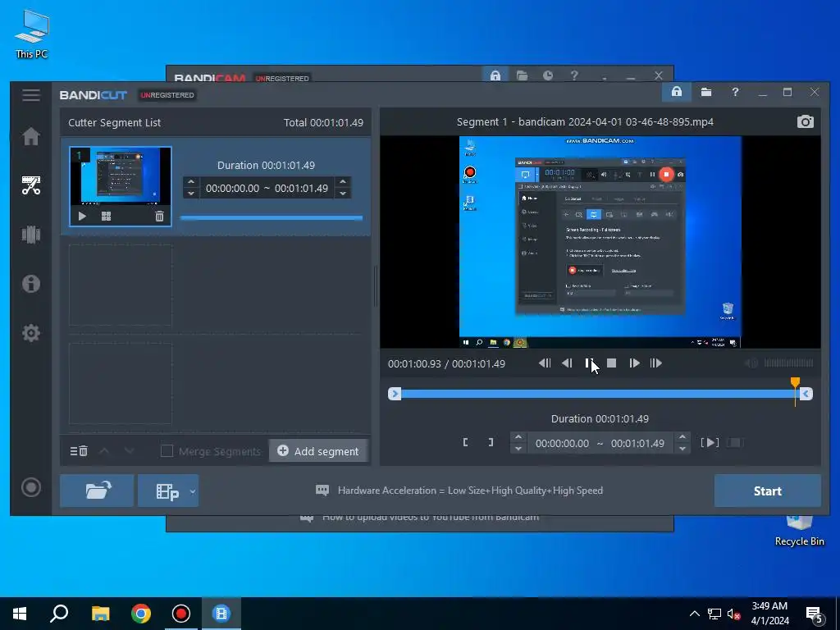
Task: Decrease segment list end time
Action: pos(343,194)
